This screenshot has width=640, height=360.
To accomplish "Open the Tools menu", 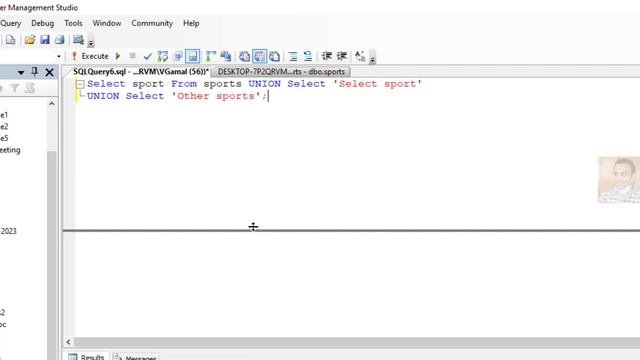I will tap(73, 24).
